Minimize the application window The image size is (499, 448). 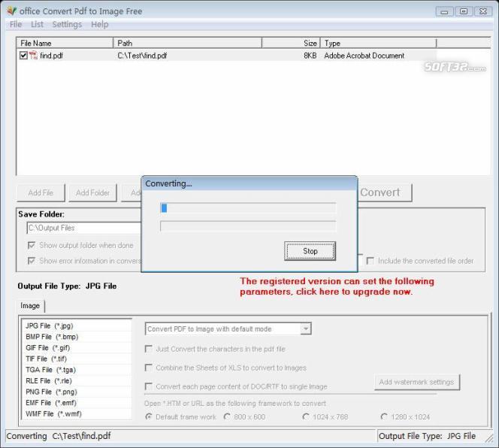(x=445, y=12)
